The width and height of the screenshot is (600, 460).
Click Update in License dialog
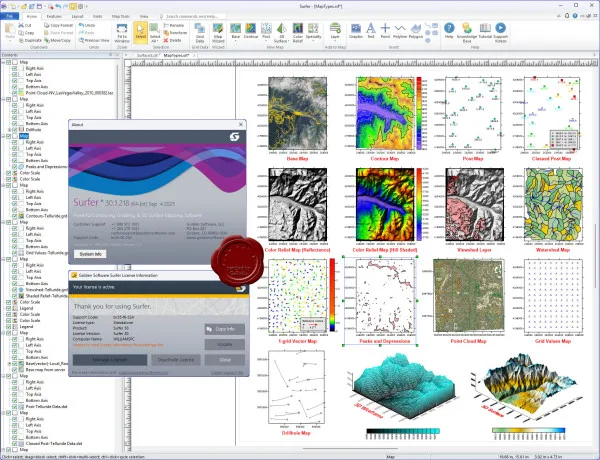[x=225, y=344]
